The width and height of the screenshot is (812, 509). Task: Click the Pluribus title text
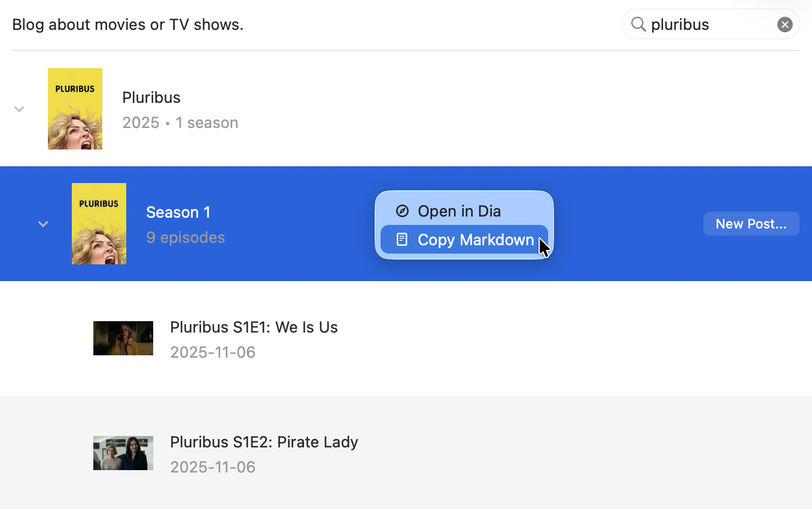pos(151,97)
